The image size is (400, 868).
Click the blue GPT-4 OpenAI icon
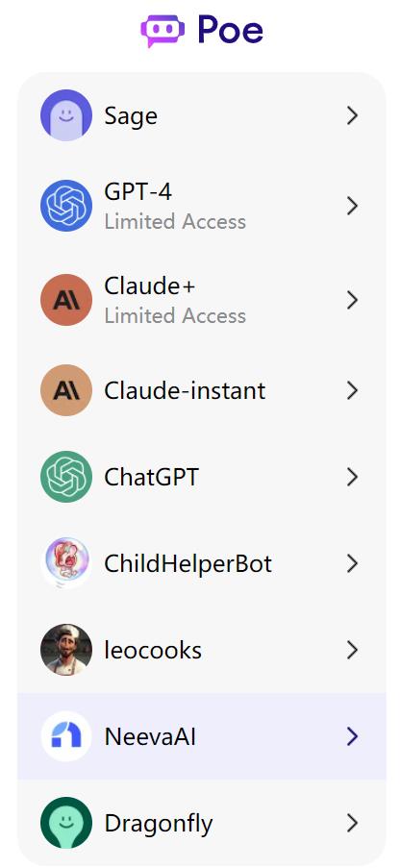click(x=66, y=206)
